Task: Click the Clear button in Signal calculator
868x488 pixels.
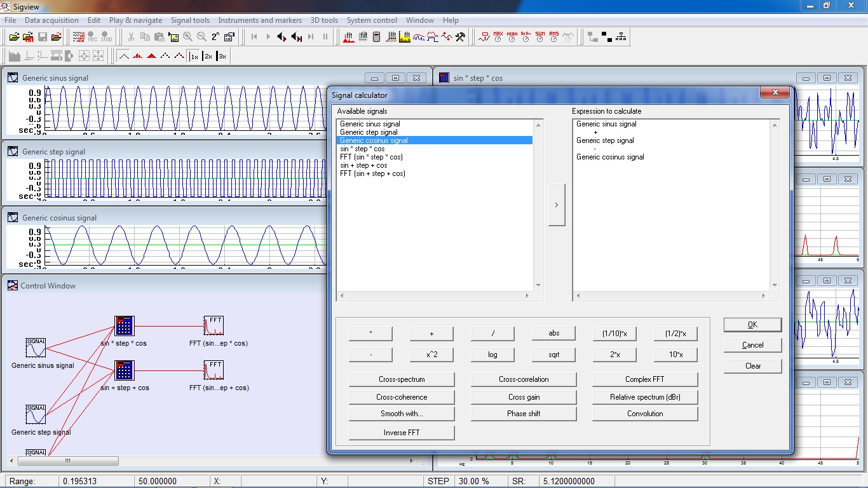Action: click(x=752, y=366)
